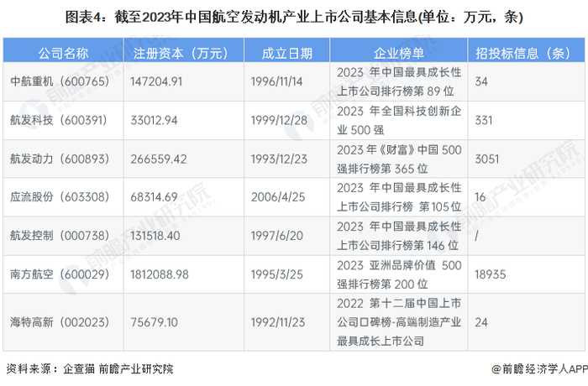Click bidding count 18935
588x386 pixels.
(x=490, y=274)
